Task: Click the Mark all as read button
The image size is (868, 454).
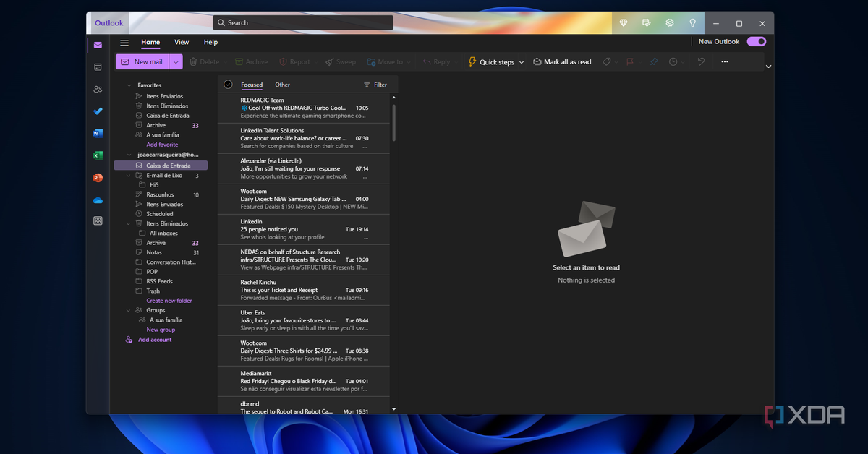Action: (x=562, y=62)
